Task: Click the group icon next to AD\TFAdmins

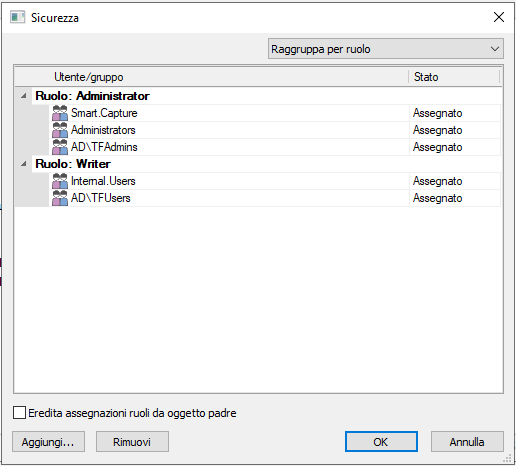Action: 60,147
